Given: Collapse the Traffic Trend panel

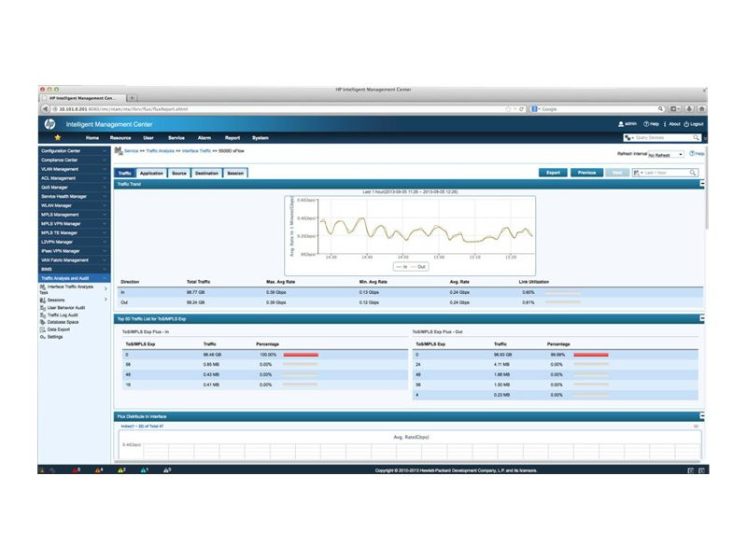Looking at the screenshot, I should (x=702, y=184).
